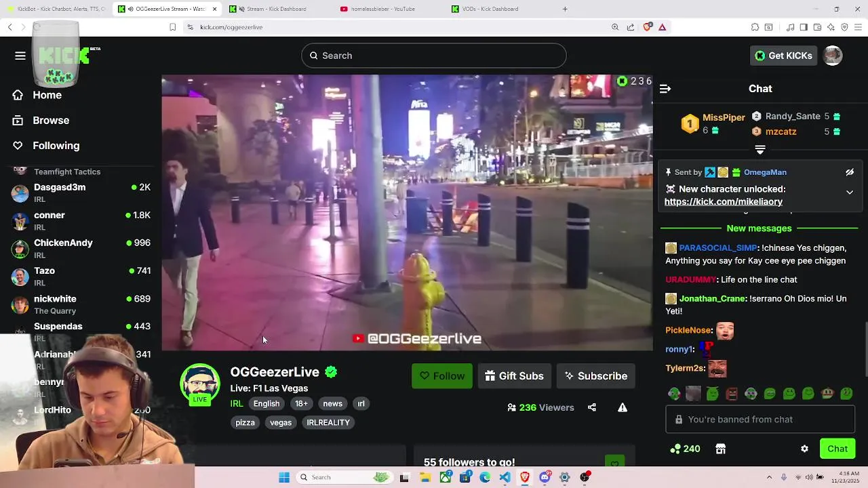868x488 pixels.
Task: Open a new browser tab
Action: coord(565,9)
